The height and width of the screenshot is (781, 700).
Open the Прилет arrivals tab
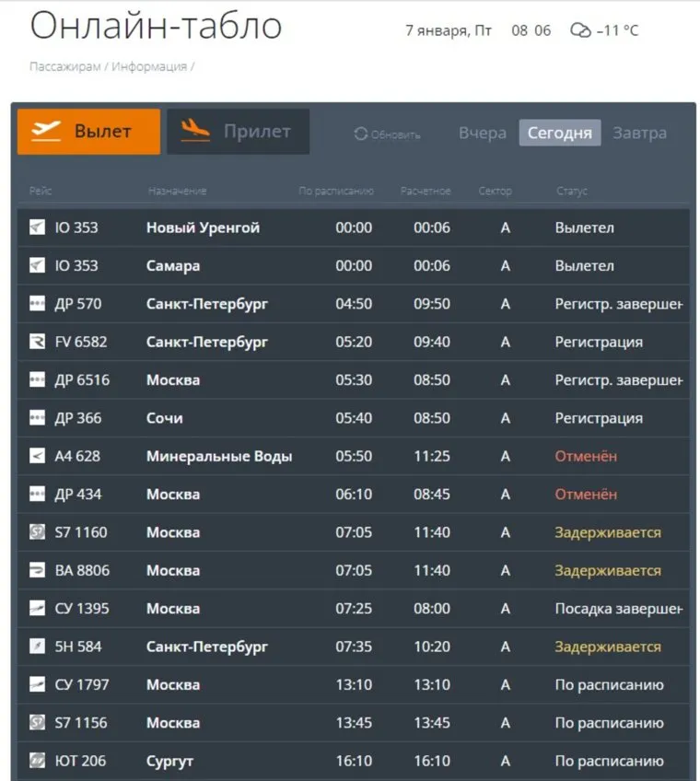pyautogui.click(x=238, y=132)
